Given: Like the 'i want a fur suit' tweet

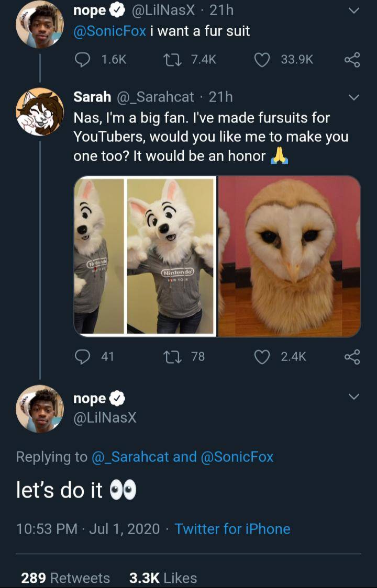Looking at the screenshot, I should pos(261,60).
